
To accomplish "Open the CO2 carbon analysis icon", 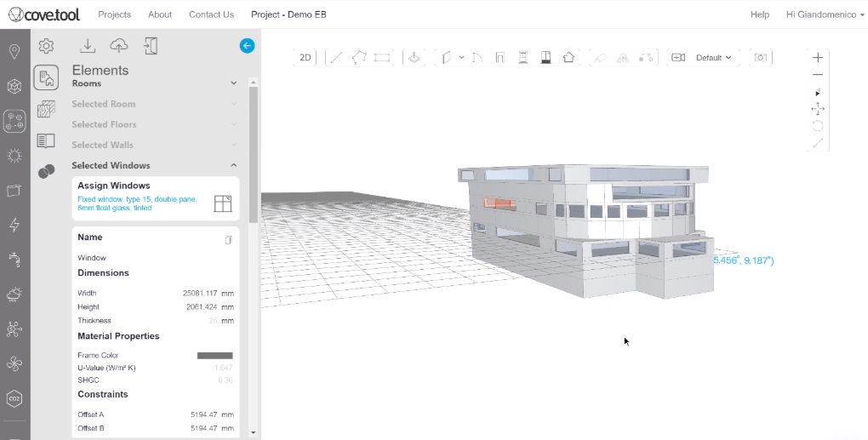I will (x=14, y=398).
